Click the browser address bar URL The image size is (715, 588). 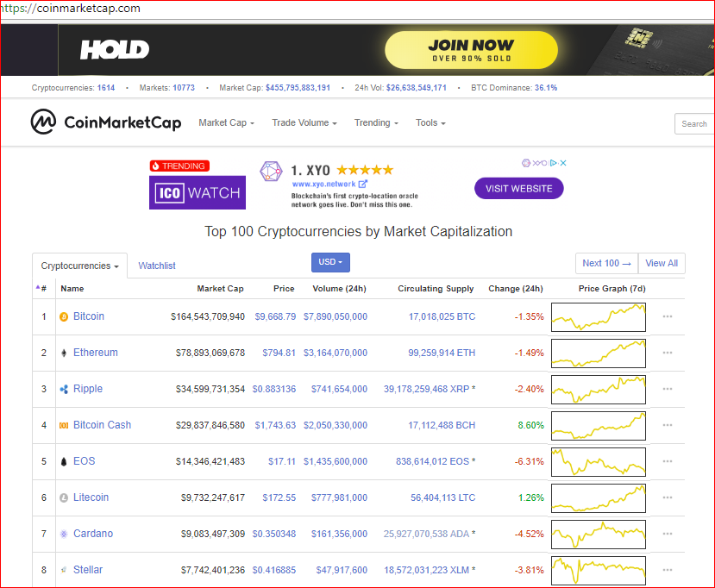click(x=71, y=9)
